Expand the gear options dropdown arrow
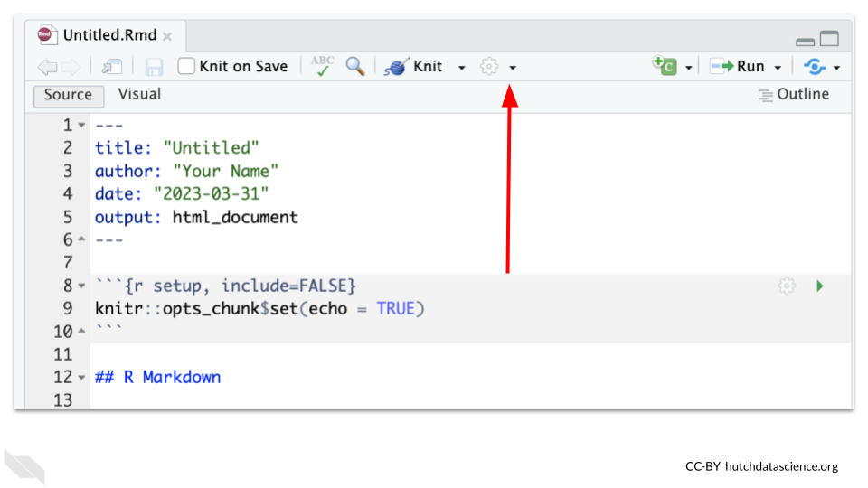Viewport: 868px width, 488px height. click(513, 68)
